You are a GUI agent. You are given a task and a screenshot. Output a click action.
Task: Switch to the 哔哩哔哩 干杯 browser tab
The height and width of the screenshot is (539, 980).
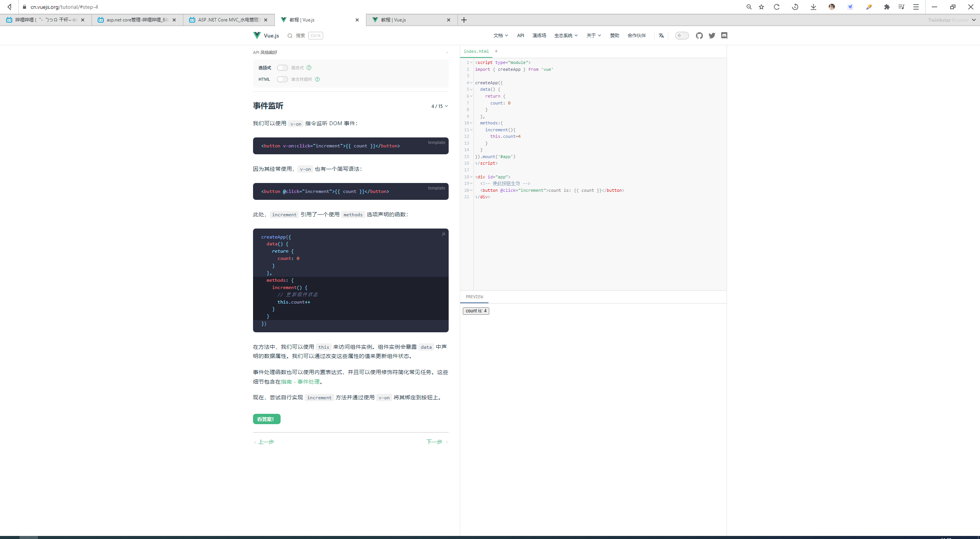point(46,20)
